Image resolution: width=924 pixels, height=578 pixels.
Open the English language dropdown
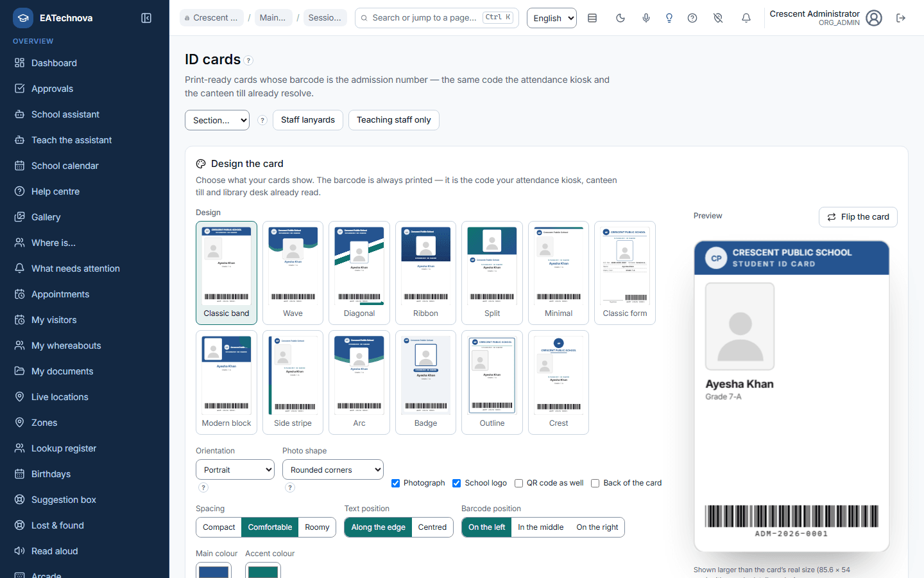(552, 18)
